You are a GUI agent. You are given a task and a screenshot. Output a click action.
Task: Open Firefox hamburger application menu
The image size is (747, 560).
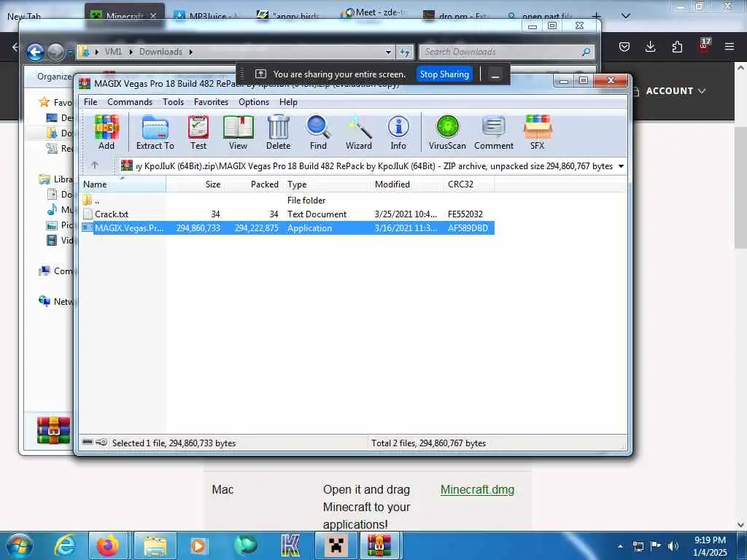coord(729,46)
